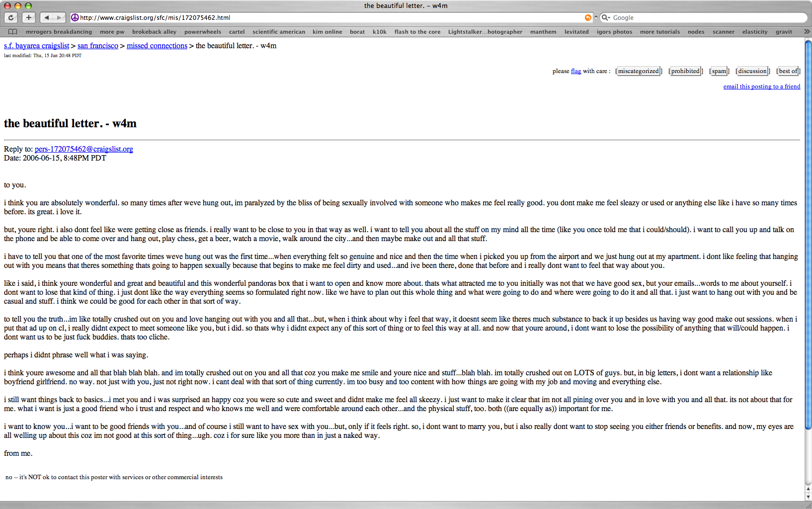Viewport: 812px width, 509px height.
Task: Open the Google search magnifier dropdown
Action: pos(606,17)
